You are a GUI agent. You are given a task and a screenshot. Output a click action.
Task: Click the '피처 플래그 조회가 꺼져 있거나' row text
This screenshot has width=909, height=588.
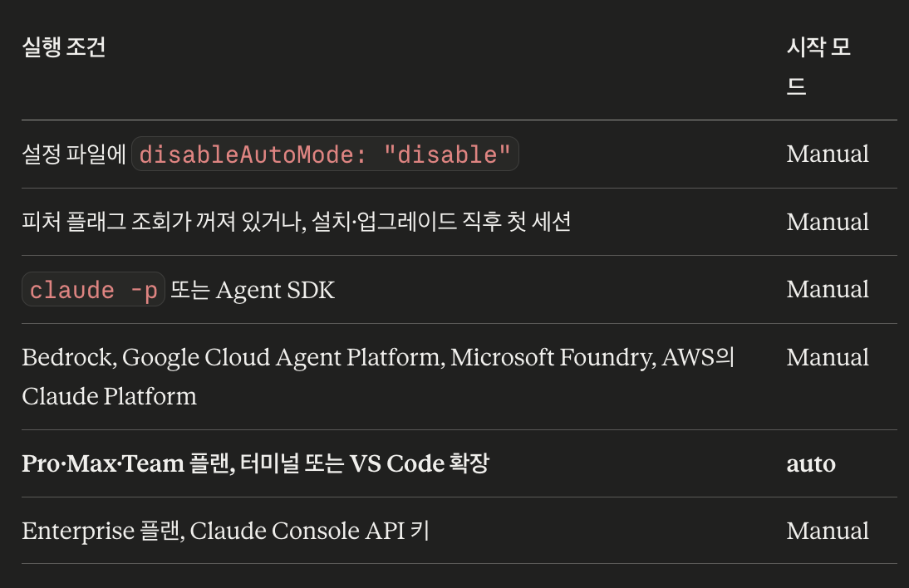(x=297, y=222)
